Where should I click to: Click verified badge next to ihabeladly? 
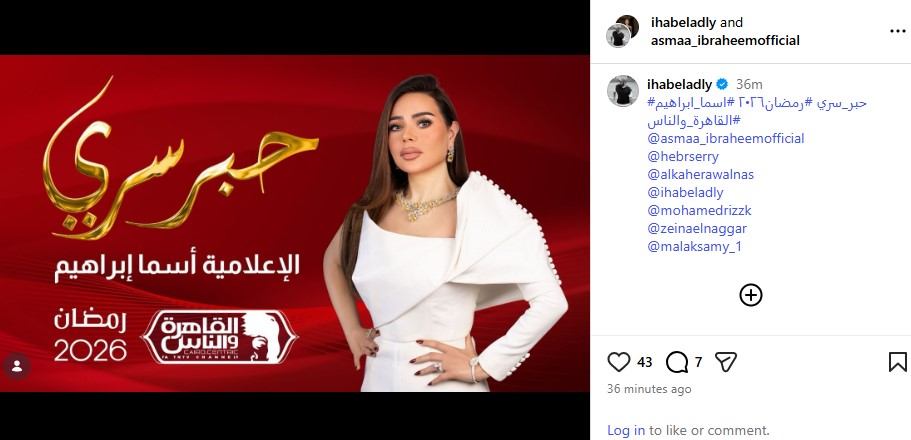[x=722, y=84]
